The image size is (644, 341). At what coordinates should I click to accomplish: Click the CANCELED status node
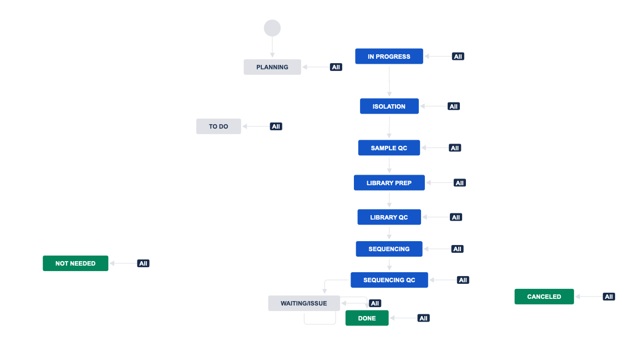point(544,297)
